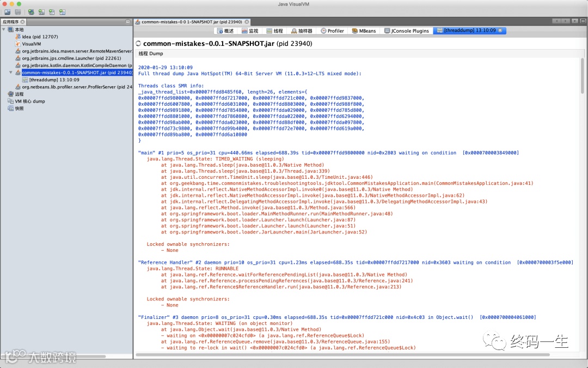The image size is (588, 368).
Task: Open document list dropdown arrow
Action: pos(574,21)
